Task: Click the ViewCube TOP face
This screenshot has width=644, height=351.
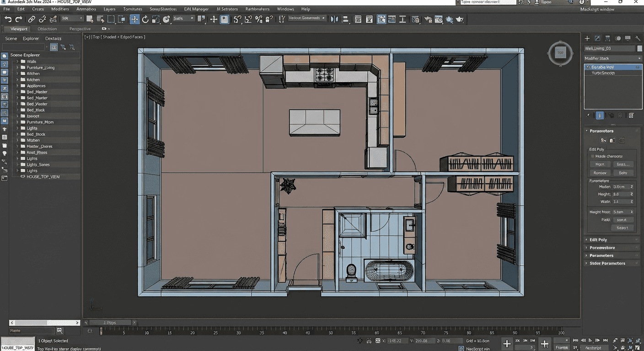Action: (560, 53)
